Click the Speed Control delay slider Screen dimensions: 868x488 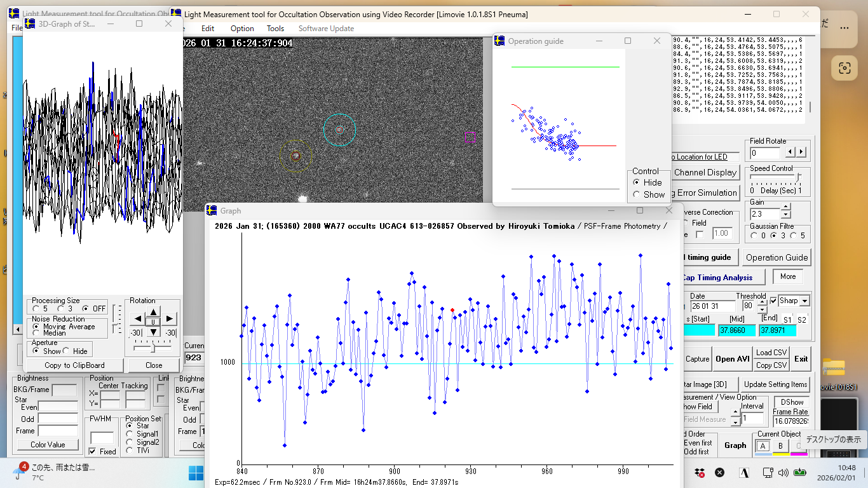797,177
